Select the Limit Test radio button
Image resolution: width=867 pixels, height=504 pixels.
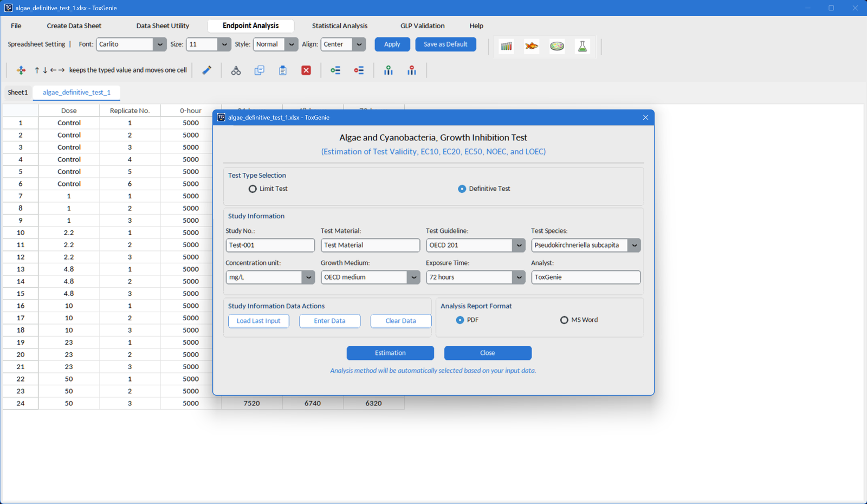point(253,189)
